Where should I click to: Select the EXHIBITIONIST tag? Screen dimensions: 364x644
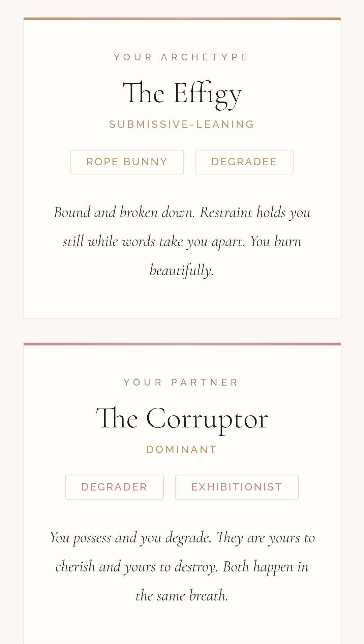click(x=237, y=487)
